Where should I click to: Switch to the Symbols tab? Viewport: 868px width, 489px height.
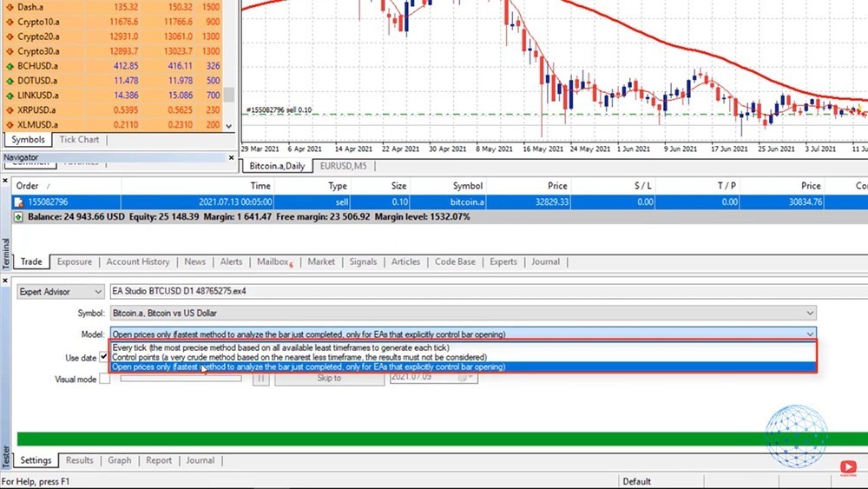[29, 140]
